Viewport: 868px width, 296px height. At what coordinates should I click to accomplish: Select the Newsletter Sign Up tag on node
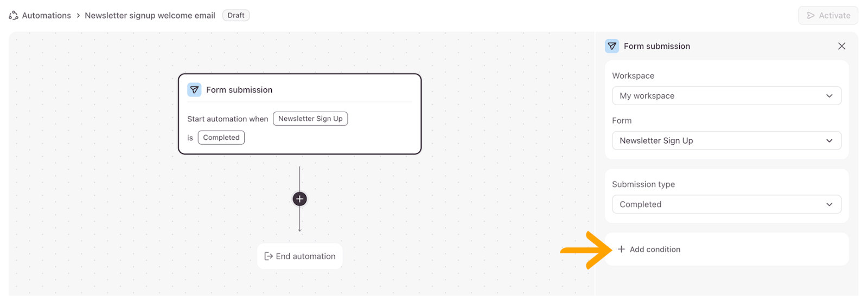click(310, 119)
